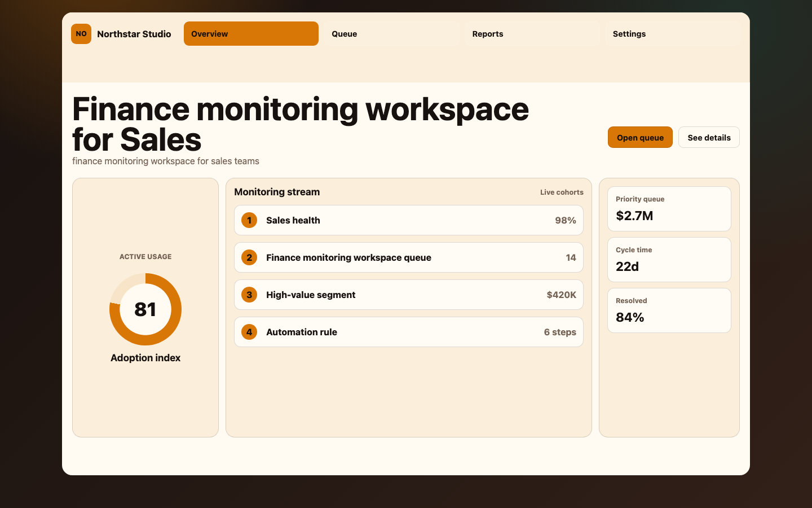Open the Cycle time 22d card

point(669,260)
